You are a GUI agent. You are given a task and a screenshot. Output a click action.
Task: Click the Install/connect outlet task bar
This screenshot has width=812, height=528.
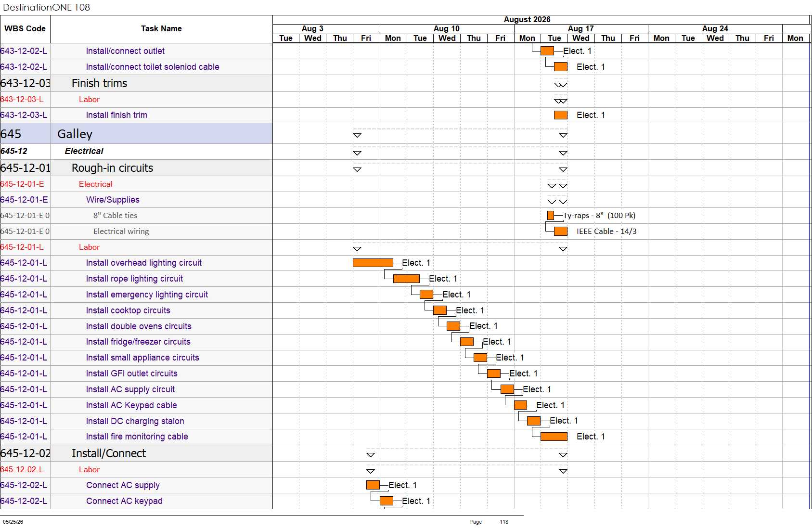(x=547, y=51)
